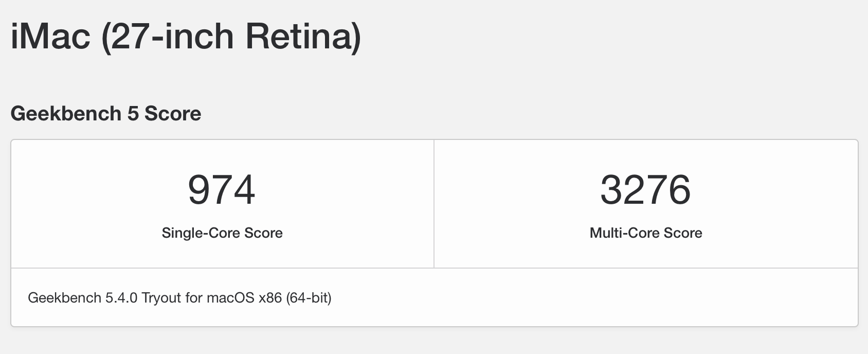Click the Multi-Core Score label
Screen dimensions: 868x354
646,233
